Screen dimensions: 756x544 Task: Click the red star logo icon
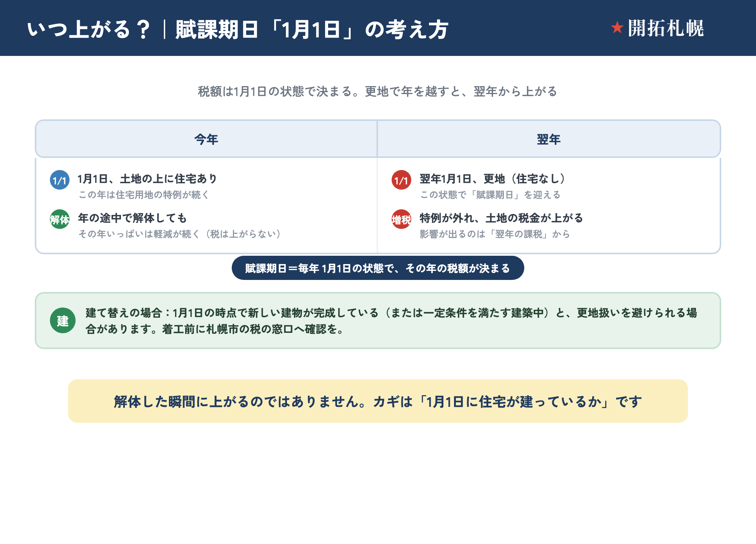click(617, 27)
